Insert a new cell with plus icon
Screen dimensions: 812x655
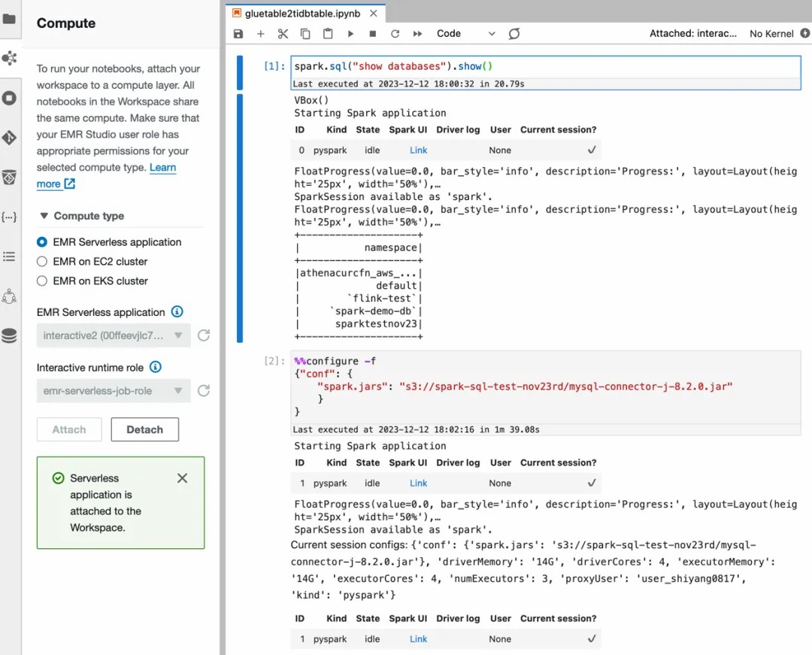pos(261,34)
